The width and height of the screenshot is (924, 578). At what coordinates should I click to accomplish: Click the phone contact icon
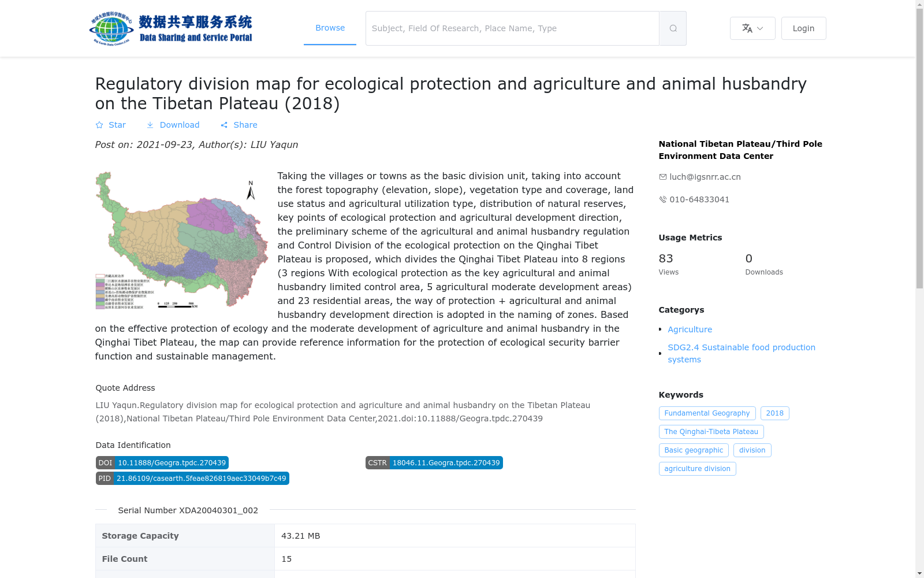coord(662,199)
